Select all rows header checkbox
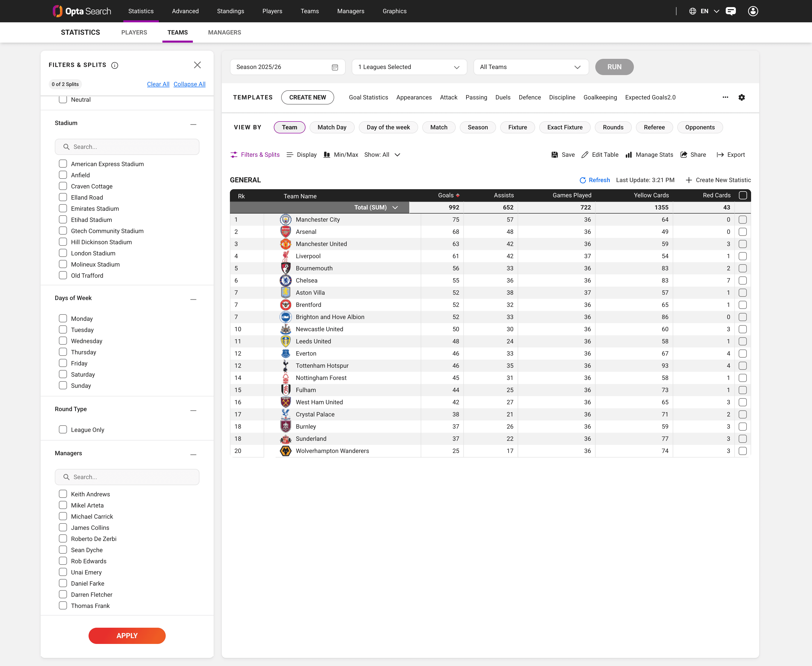 [743, 195]
